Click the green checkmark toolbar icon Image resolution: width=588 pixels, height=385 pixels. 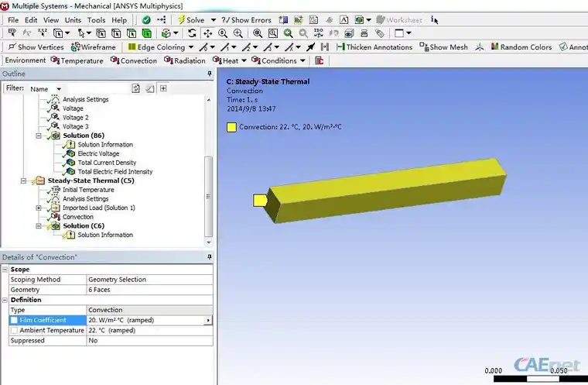(146, 20)
